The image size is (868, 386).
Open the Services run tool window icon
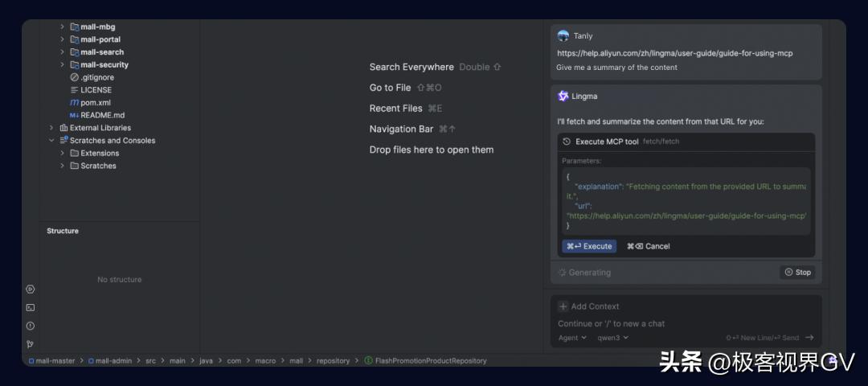tap(31, 289)
